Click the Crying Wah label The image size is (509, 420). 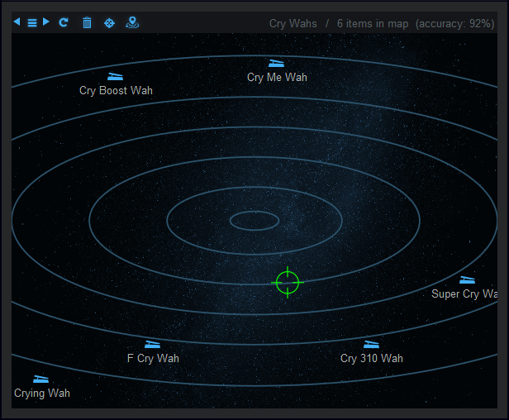[42, 393]
